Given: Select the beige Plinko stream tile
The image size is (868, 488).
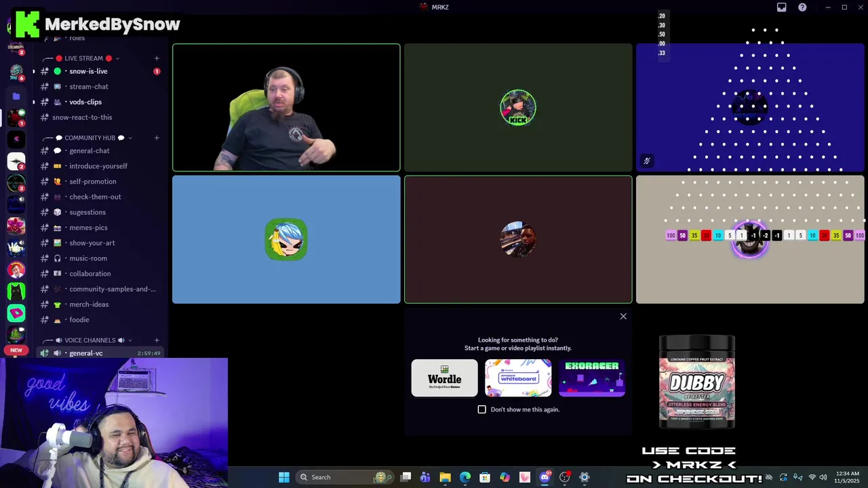Looking at the screenshot, I should [750, 239].
